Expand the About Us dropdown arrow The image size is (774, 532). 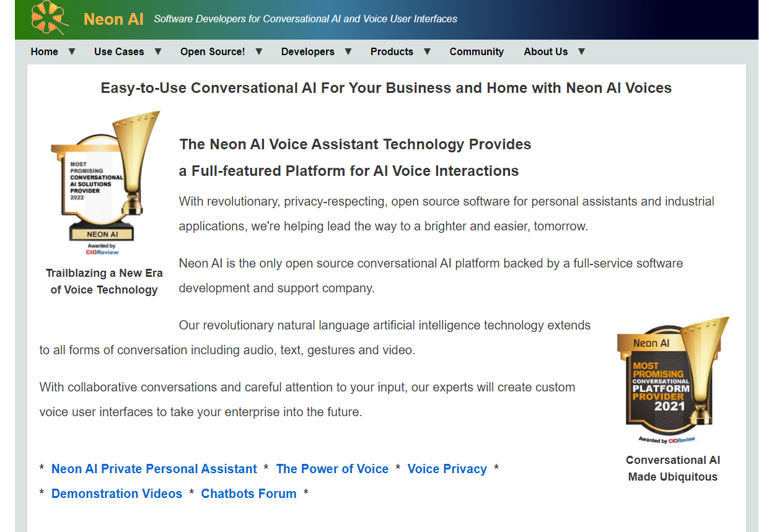[x=581, y=51]
